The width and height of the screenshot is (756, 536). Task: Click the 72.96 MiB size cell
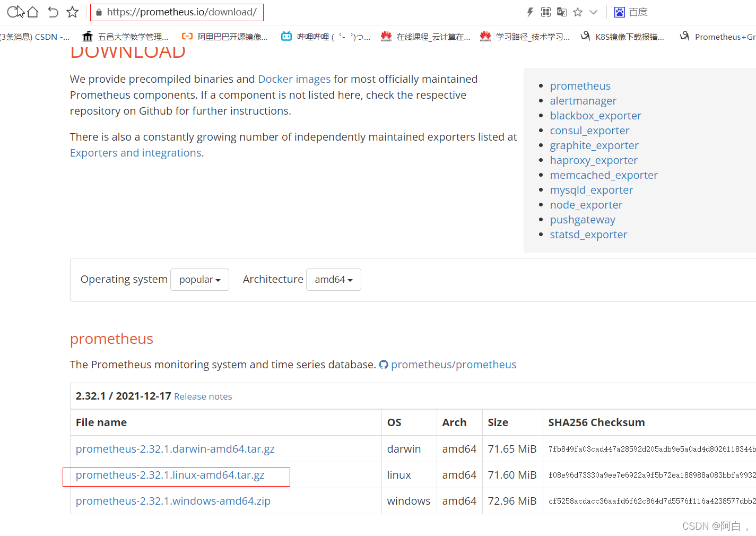click(512, 501)
